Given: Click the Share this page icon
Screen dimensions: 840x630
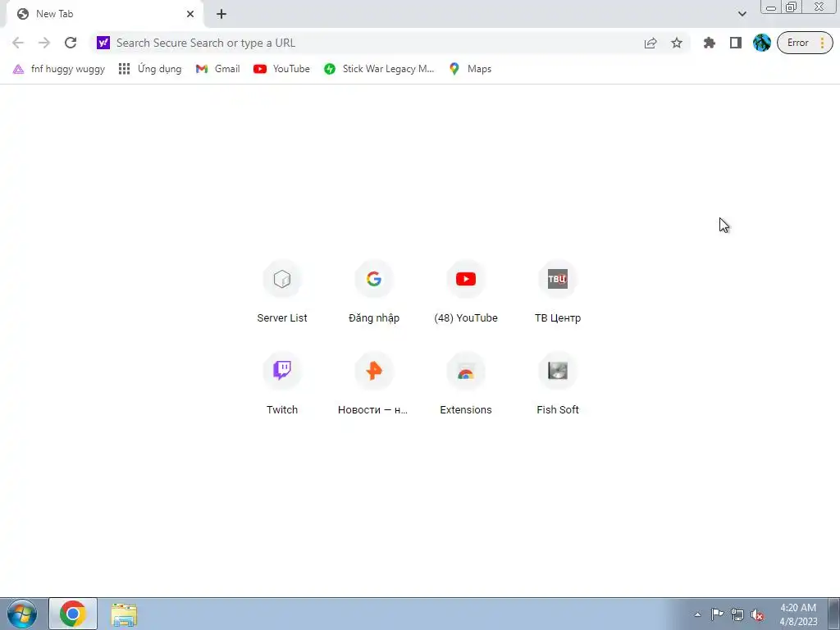Looking at the screenshot, I should click(651, 43).
